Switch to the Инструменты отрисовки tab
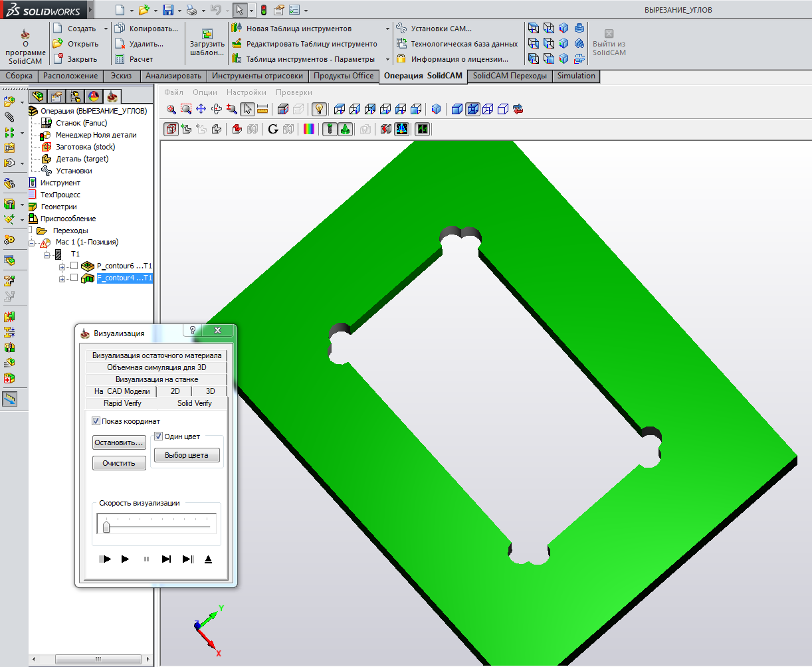812x667 pixels. pos(258,76)
